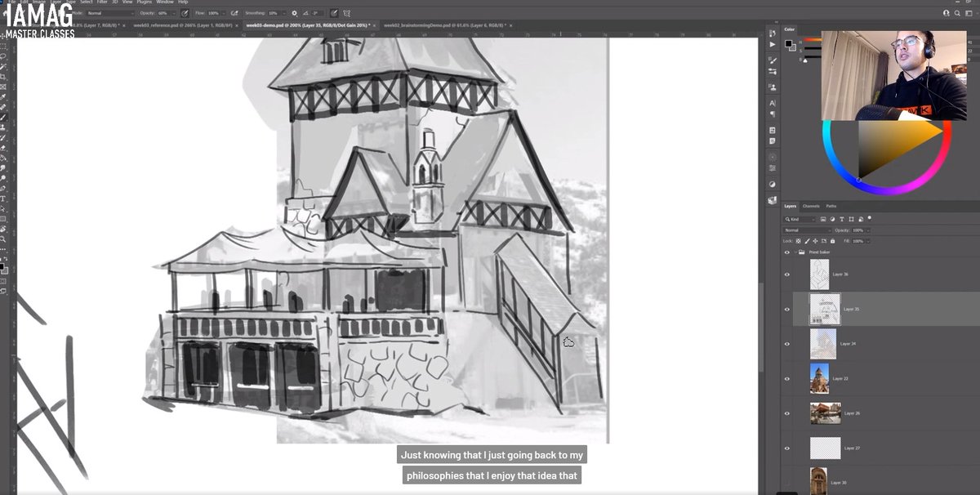The height and width of the screenshot is (495, 980).
Task: Open the brush Mode dropdown
Action: [x=110, y=13]
